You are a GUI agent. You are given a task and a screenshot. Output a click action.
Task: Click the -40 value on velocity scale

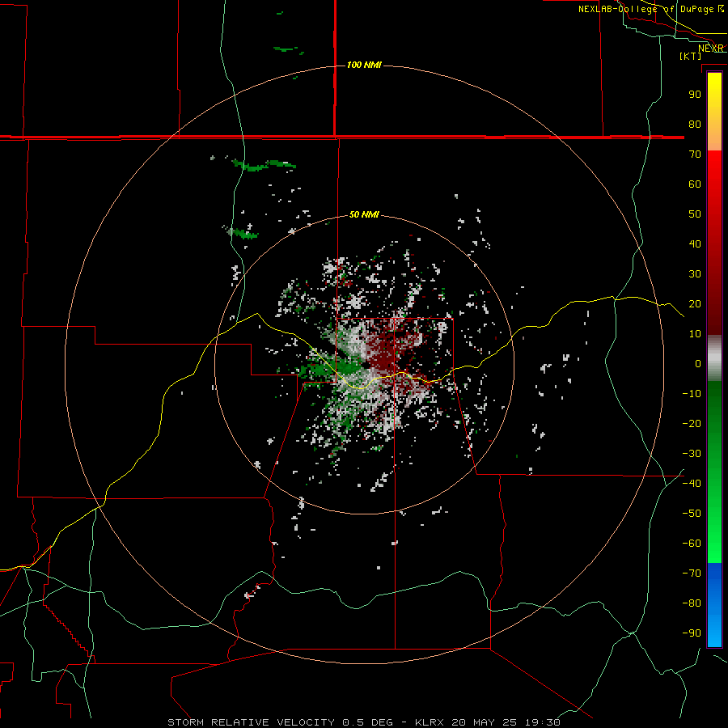point(692,484)
